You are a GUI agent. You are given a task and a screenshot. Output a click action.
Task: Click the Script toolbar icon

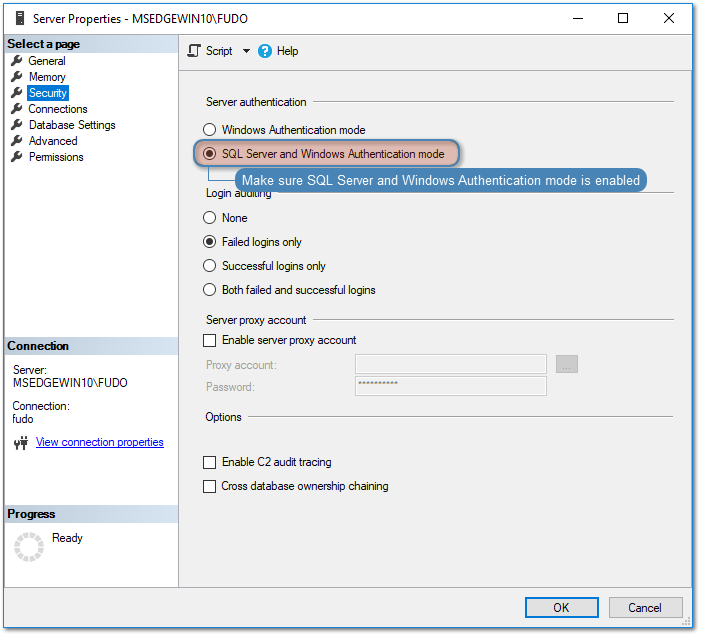195,51
